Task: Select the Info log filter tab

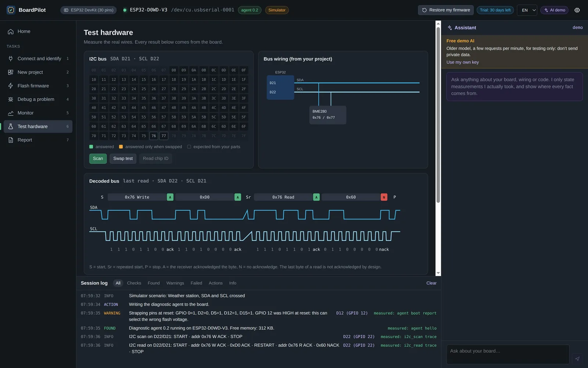Action: coord(233,283)
